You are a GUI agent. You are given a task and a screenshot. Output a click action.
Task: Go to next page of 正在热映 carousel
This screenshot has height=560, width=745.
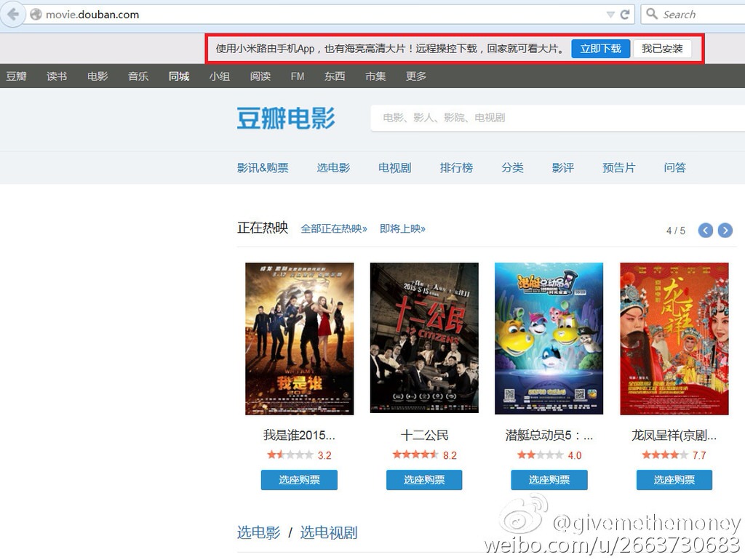pyautogui.click(x=725, y=231)
